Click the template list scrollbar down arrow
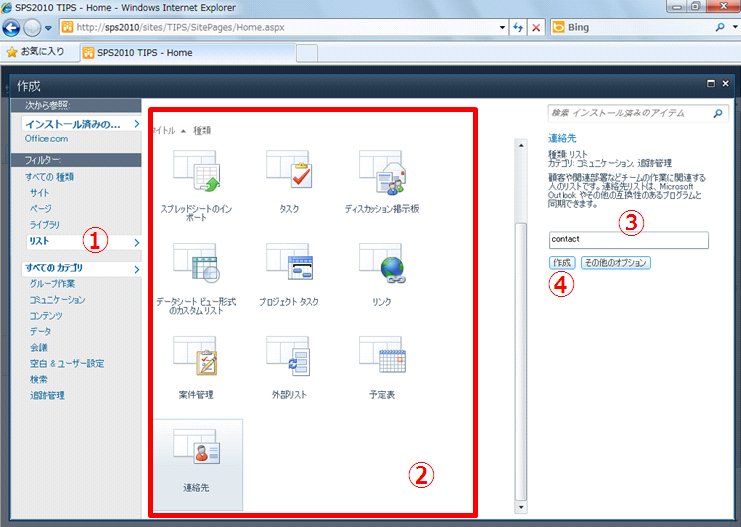Image resolution: width=741 pixels, height=527 pixels. coord(521,507)
